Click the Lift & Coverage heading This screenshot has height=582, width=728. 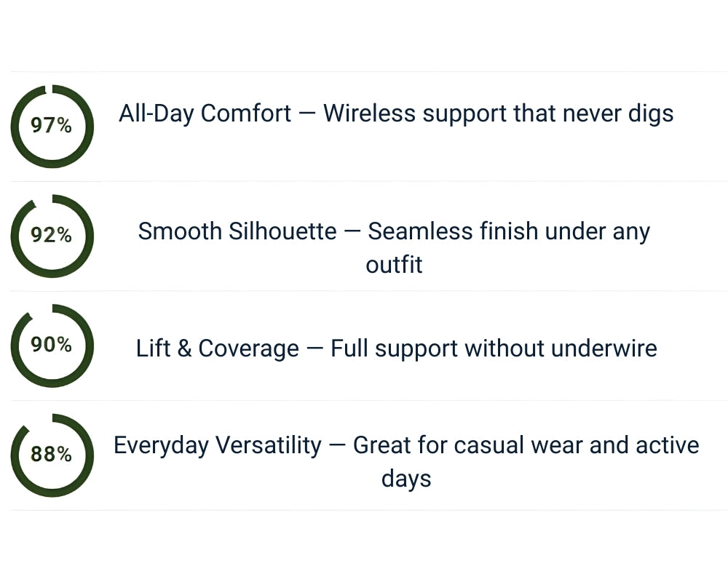(x=217, y=348)
